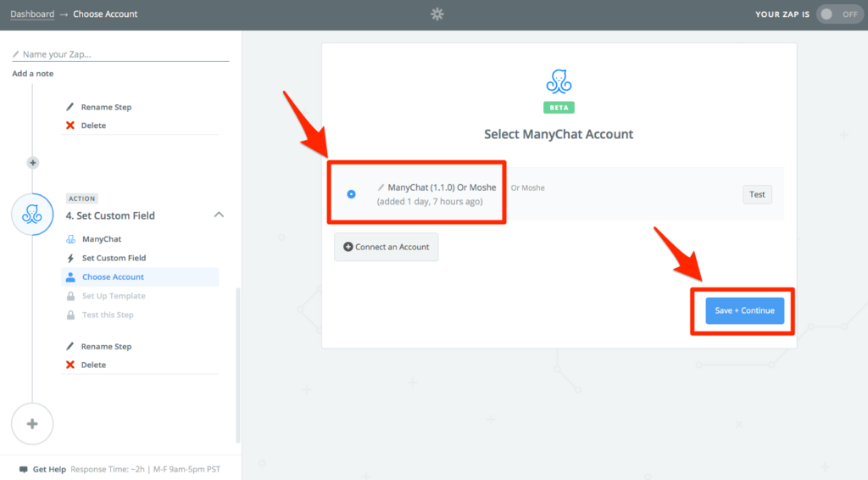
Task: Click the Name your Zap field
Action: pos(120,54)
